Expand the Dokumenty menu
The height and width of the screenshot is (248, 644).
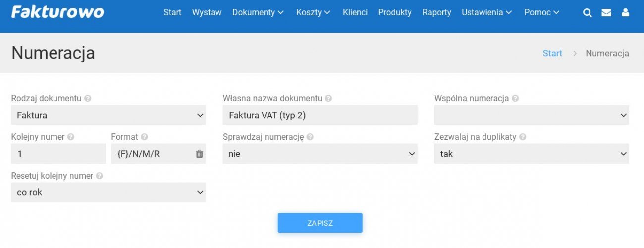[258, 12]
